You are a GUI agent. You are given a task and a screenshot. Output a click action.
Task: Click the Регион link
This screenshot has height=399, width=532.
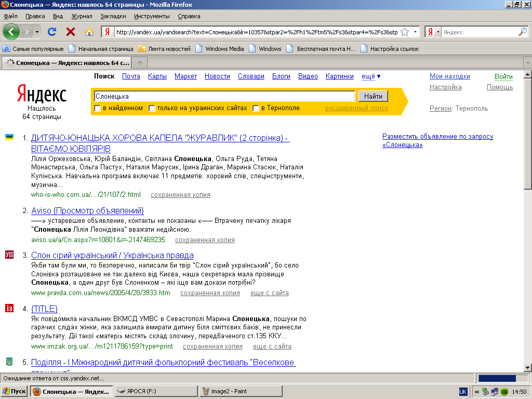point(441,109)
